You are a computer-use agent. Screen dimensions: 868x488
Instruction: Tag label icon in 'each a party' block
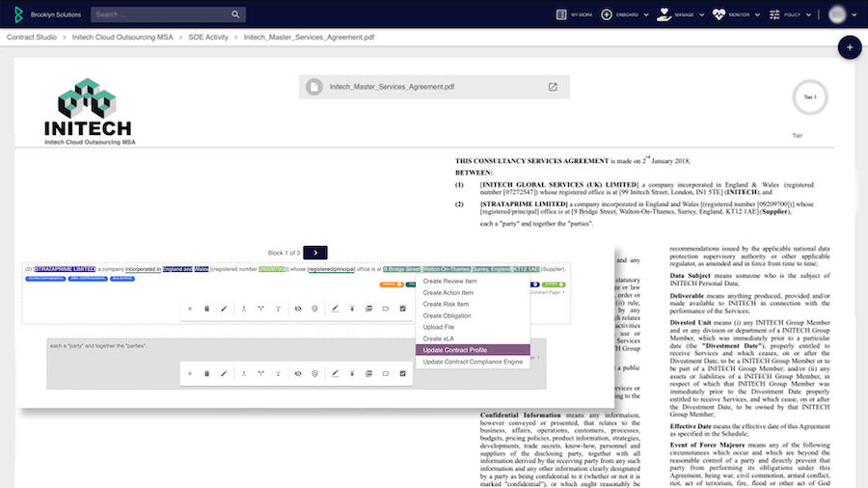coord(386,373)
